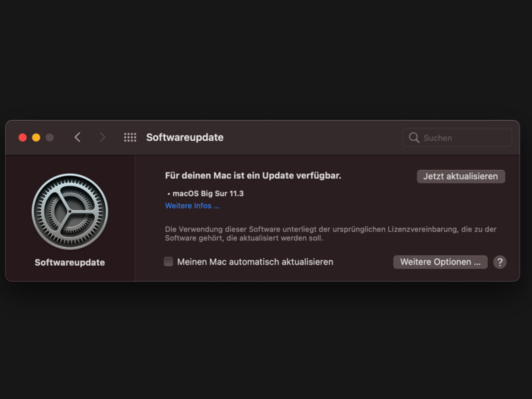Click the Softwareupdate window title
532x399 pixels.
pos(185,137)
